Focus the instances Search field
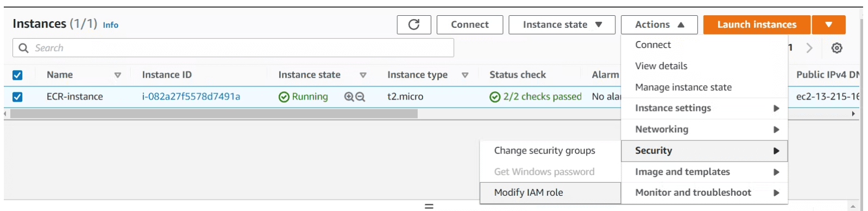 click(x=233, y=48)
